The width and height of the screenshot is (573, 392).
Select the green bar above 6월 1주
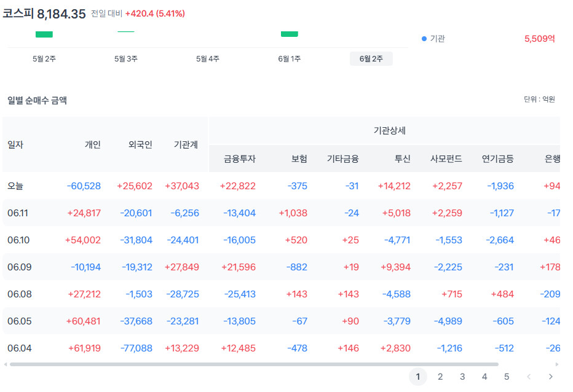click(x=290, y=34)
